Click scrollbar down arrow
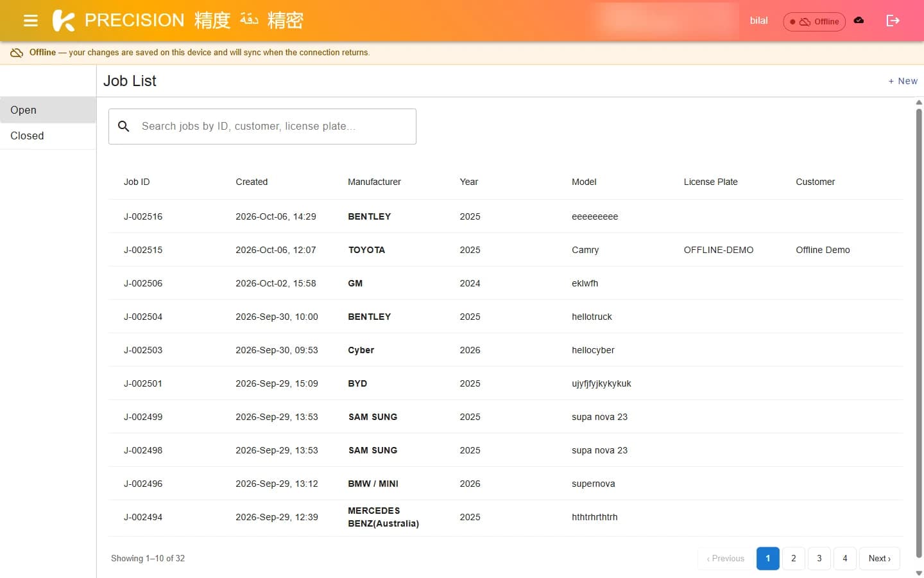 tap(919, 573)
